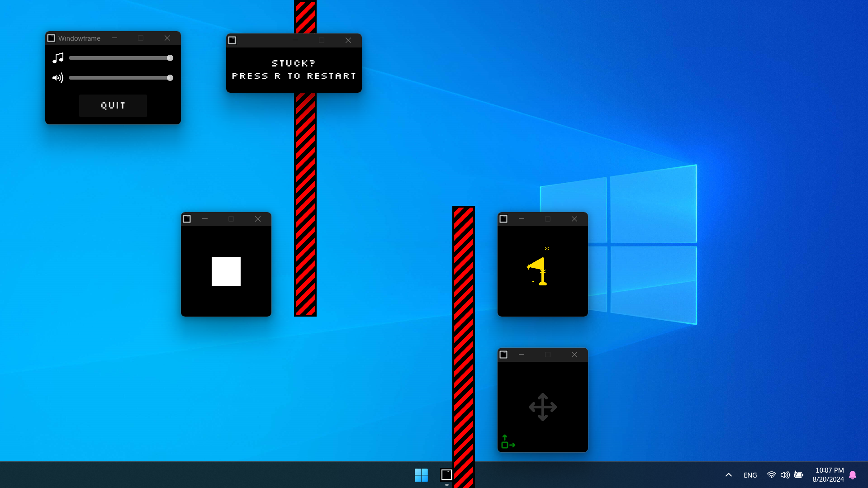Click the green resize arrows icon

coord(508,442)
